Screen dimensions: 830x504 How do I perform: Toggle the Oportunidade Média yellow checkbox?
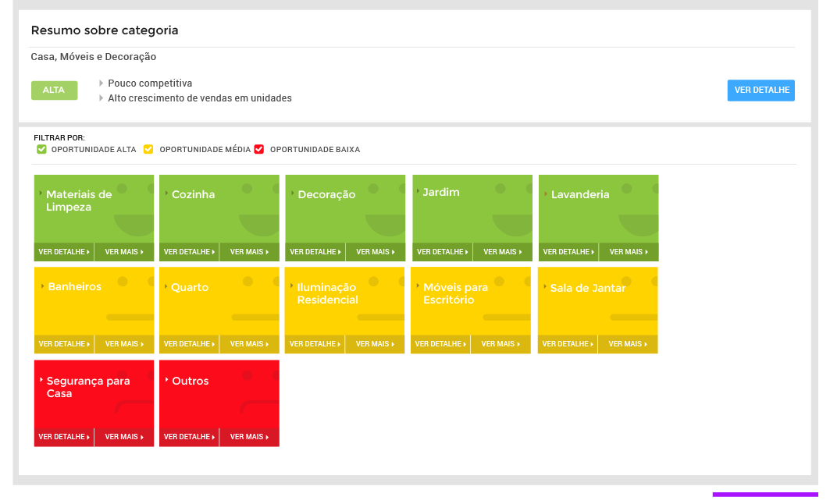pyautogui.click(x=148, y=149)
